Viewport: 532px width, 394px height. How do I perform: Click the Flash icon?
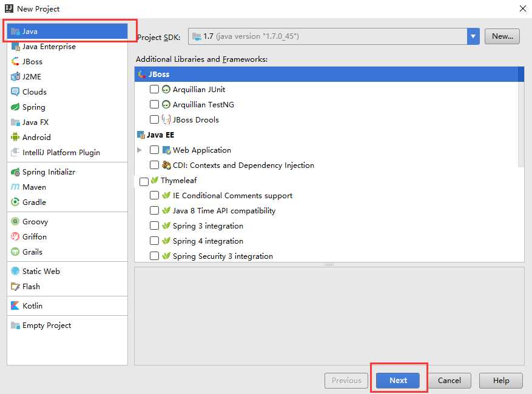15,287
